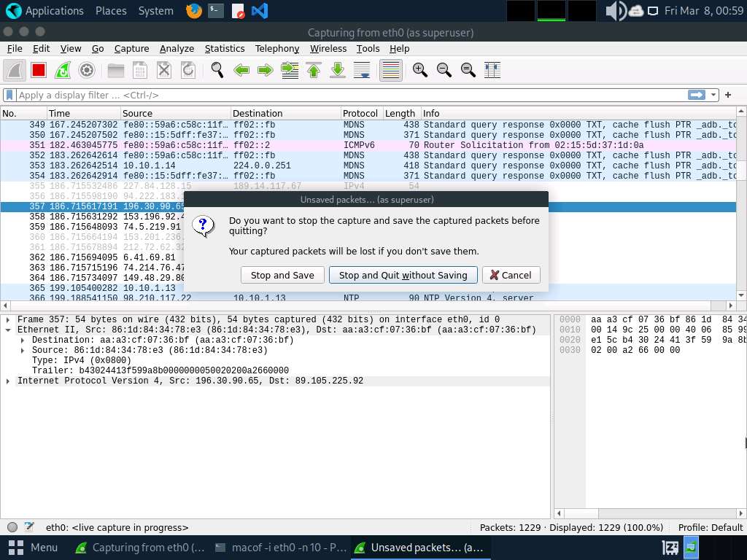Click the Stop and Save button
This screenshot has height=560, width=747.
[282, 275]
